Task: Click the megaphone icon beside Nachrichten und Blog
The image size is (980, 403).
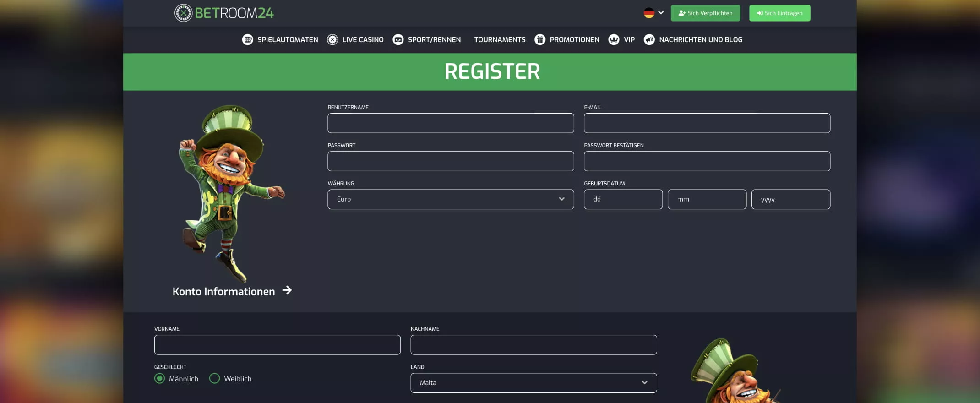Action: pos(649,39)
